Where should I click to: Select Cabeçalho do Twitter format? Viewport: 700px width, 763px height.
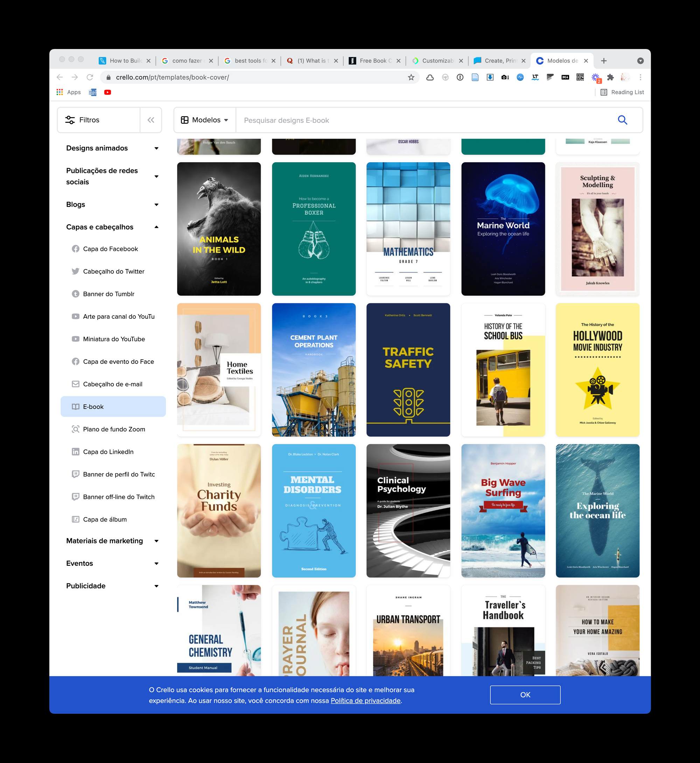pyautogui.click(x=113, y=271)
